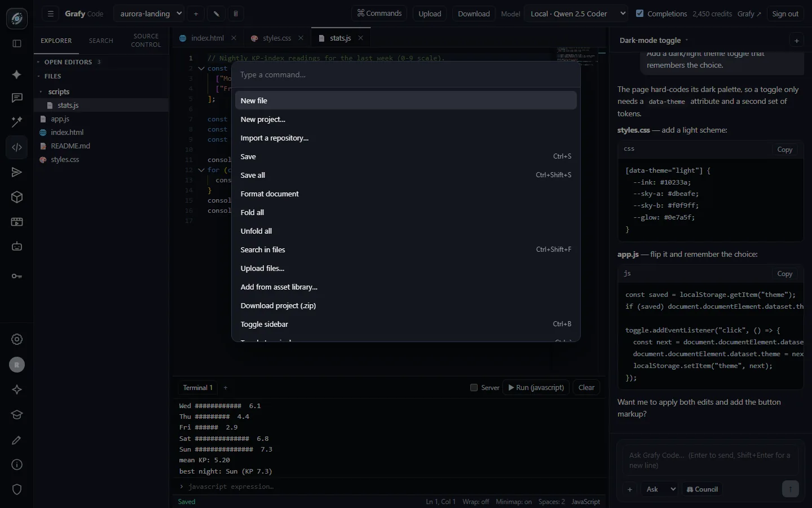
Task: Clear the terminal output
Action: [586, 388]
